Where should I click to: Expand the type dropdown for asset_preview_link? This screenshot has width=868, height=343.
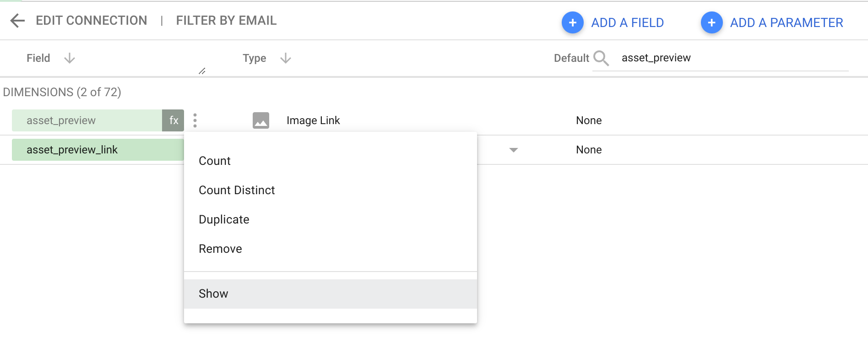[514, 150]
